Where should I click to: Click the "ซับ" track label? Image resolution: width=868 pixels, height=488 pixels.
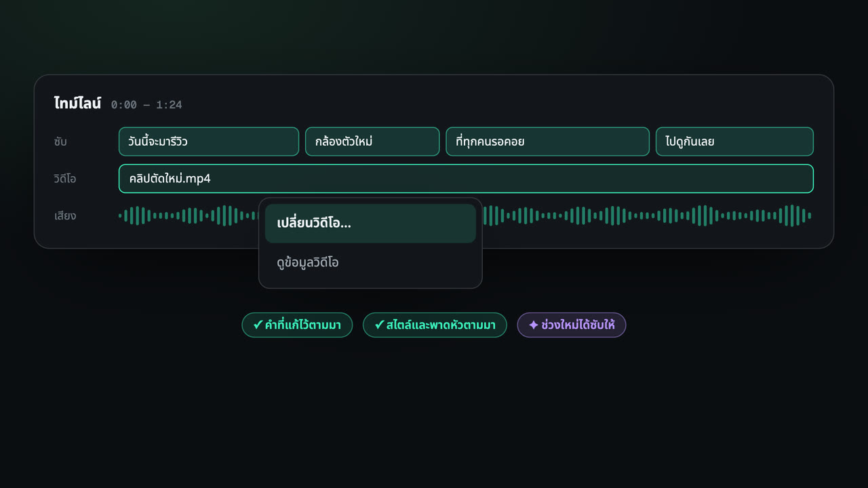60,142
